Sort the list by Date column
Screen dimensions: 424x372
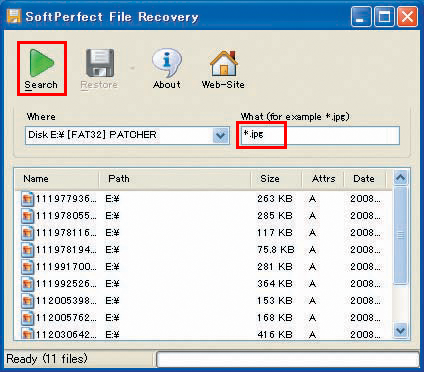coord(364,179)
